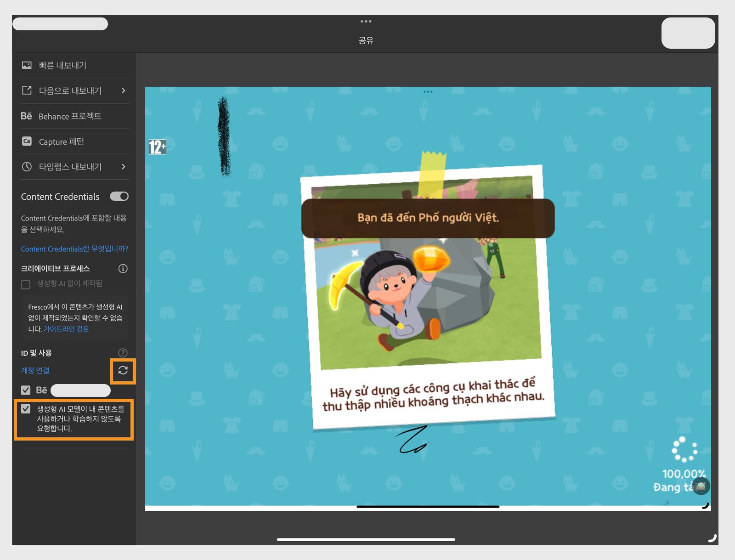
Task: Choose Capture 패턴 option
Action: pyautogui.click(x=75, y=141)
